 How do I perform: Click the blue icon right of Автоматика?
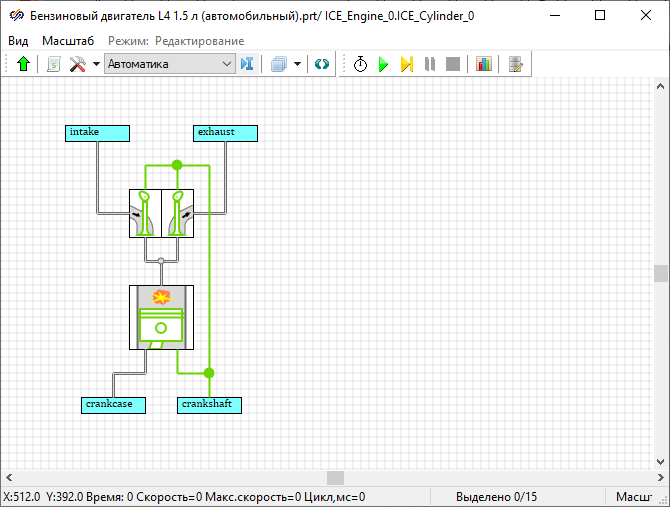click(x=248, y=64)
